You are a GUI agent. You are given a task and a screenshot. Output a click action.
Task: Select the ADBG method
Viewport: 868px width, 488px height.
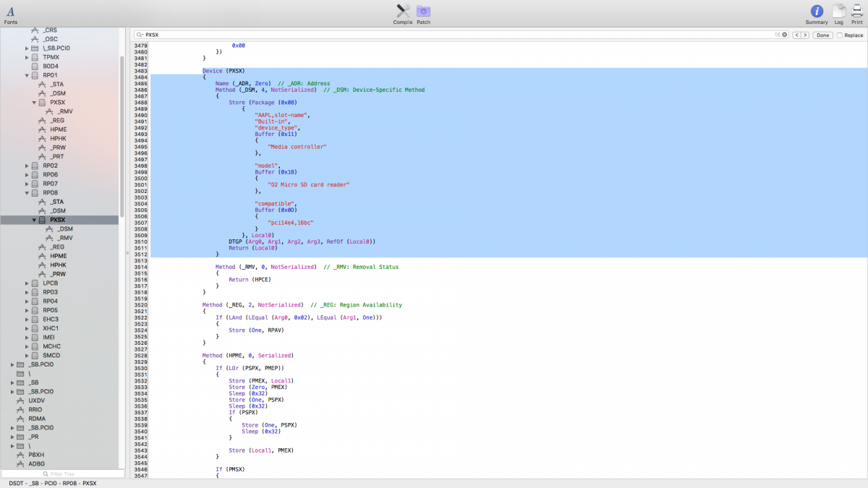pyautogui.click(x=36, y=464)
